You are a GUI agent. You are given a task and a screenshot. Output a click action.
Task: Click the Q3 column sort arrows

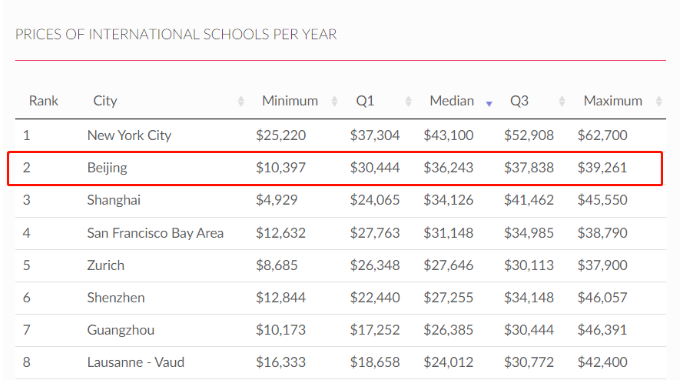[x=562, y=102]
